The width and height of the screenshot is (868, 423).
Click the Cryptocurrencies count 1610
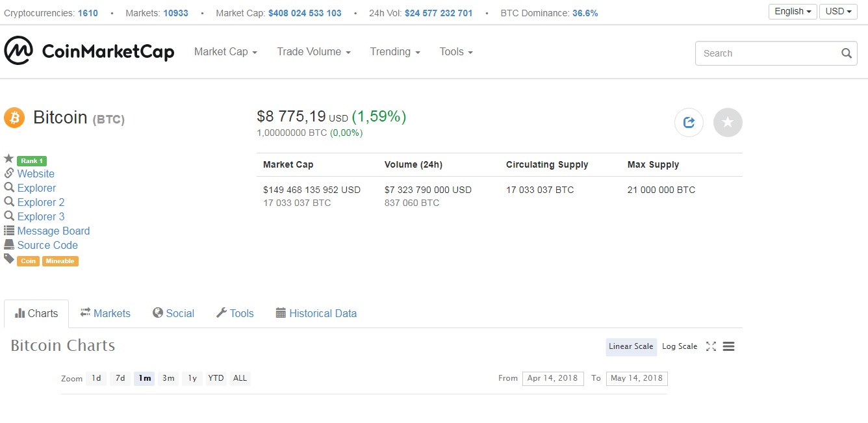pyautogui.click(x=88, y=13)
